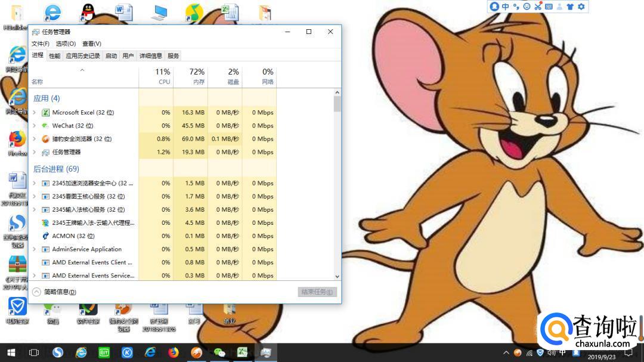Open Sogou browser from the taskbar

click(x=57, y=352)
